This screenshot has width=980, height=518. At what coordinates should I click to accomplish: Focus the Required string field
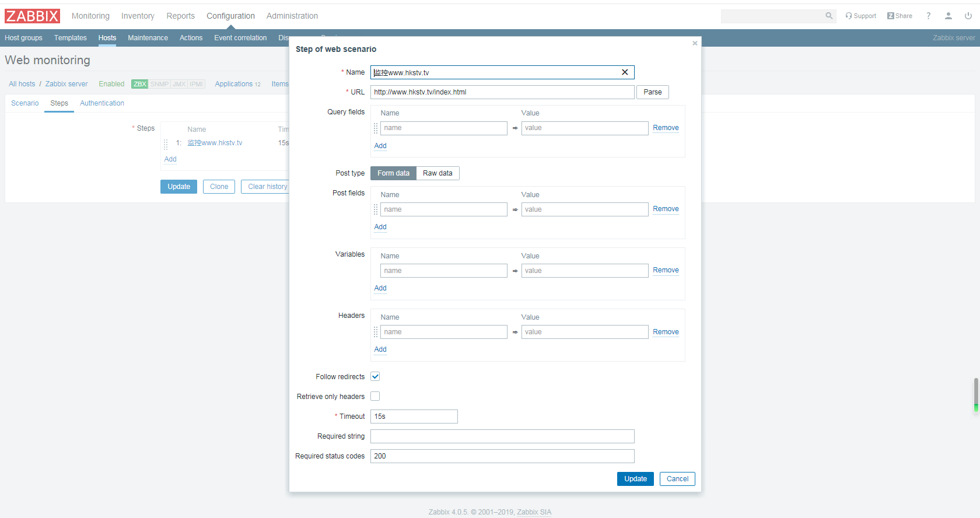click(502, 436)
